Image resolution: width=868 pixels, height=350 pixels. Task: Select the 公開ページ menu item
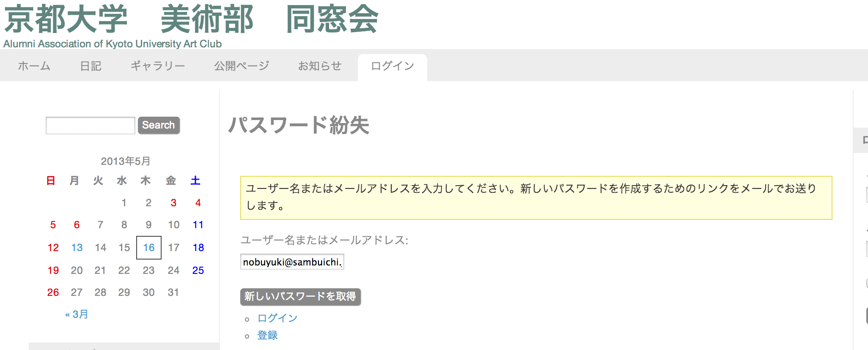242,66
